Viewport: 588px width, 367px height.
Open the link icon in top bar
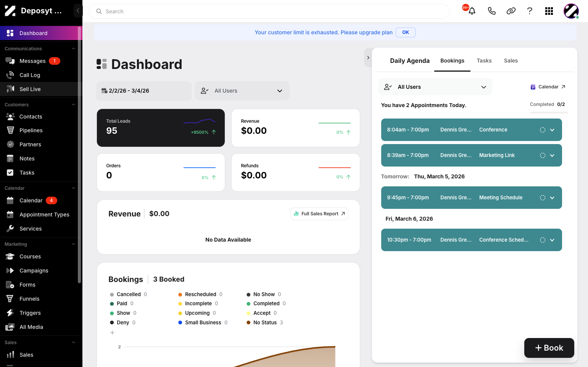[511, 11]
